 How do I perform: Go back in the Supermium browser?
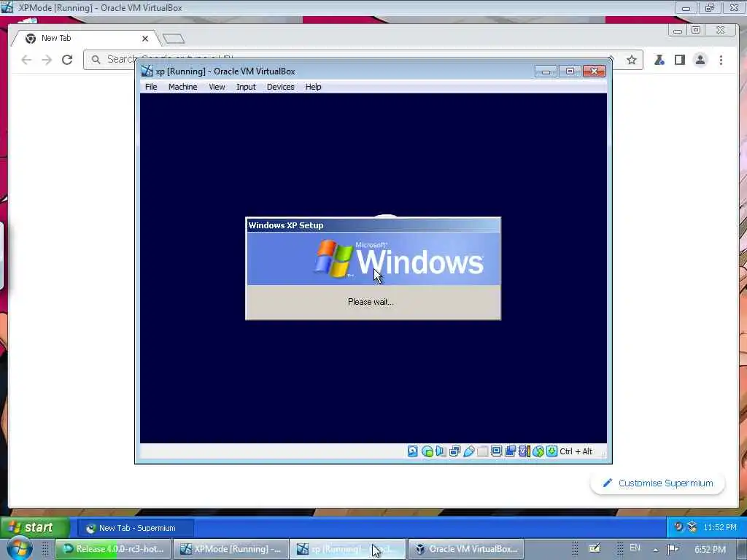coord(27,60)
